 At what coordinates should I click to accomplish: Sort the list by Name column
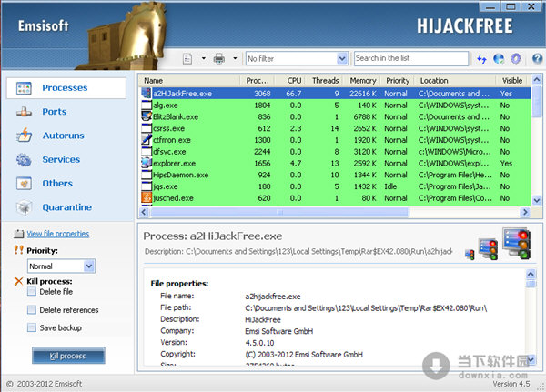190,81
